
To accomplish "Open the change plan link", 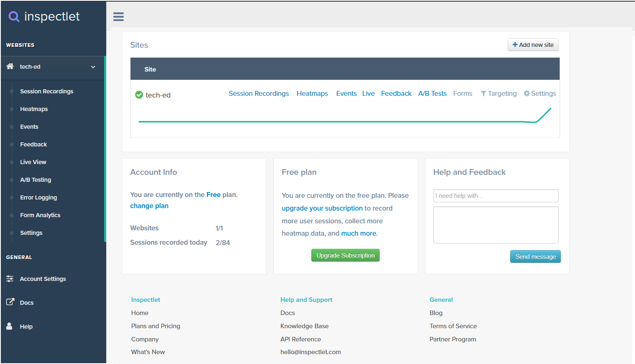I will point(149,206).
